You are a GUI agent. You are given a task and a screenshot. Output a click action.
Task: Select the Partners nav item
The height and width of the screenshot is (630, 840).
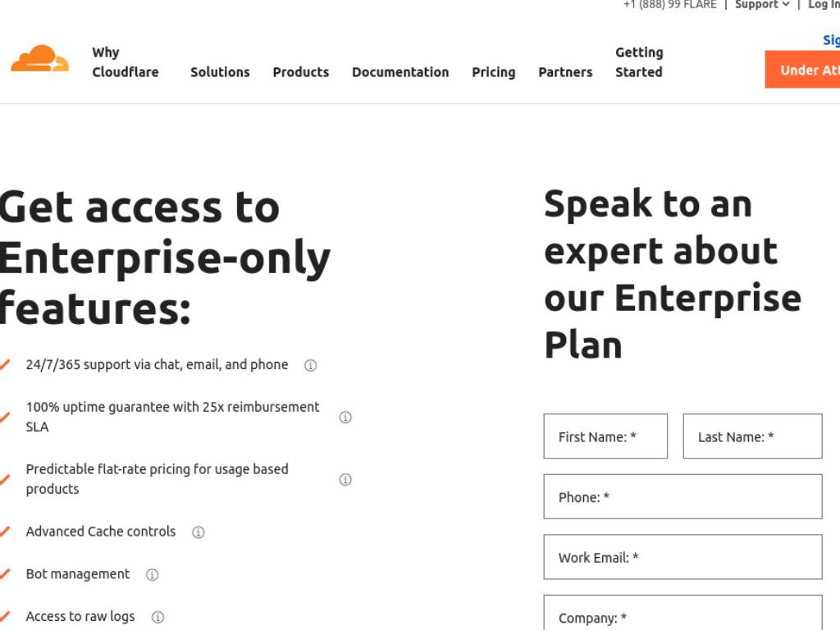[565, 72]
